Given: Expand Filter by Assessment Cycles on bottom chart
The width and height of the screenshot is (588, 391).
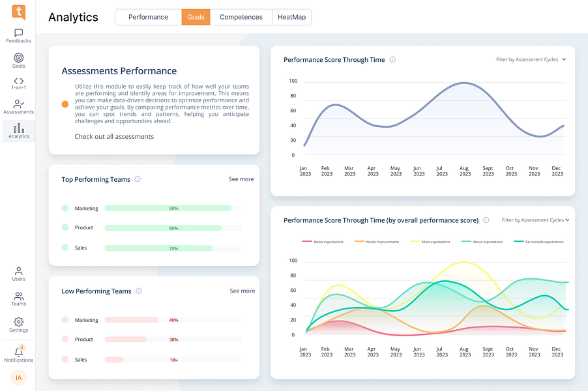Looking at the screenshot, I should point(535,220).
